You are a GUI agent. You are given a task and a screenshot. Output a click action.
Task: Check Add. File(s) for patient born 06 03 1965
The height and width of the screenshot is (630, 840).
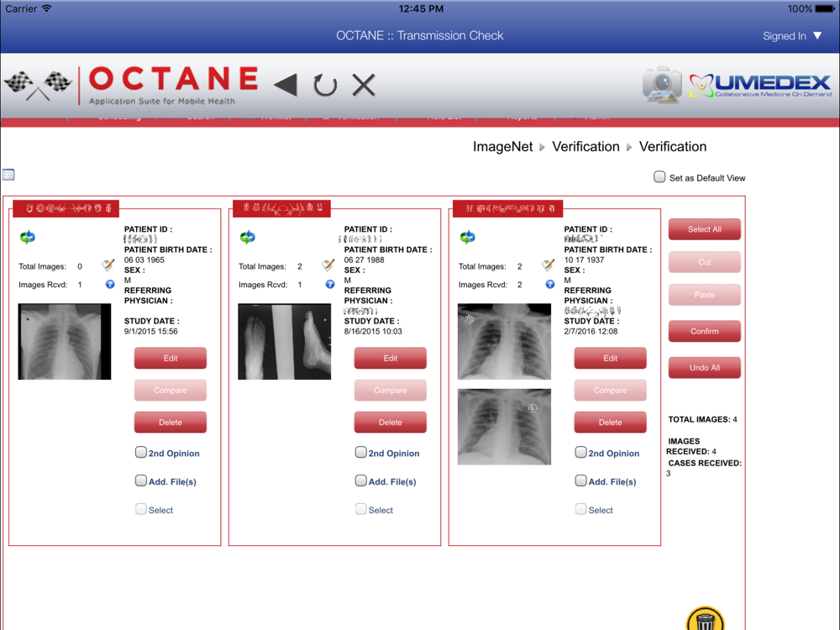tap(141, 480)
